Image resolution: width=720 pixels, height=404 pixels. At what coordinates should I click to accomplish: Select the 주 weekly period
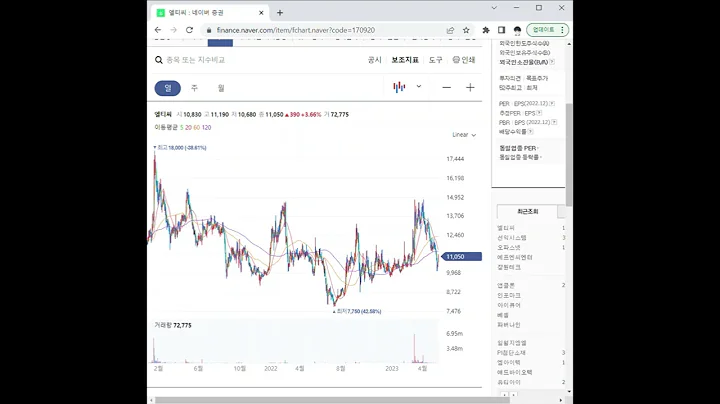click(194, 88)
